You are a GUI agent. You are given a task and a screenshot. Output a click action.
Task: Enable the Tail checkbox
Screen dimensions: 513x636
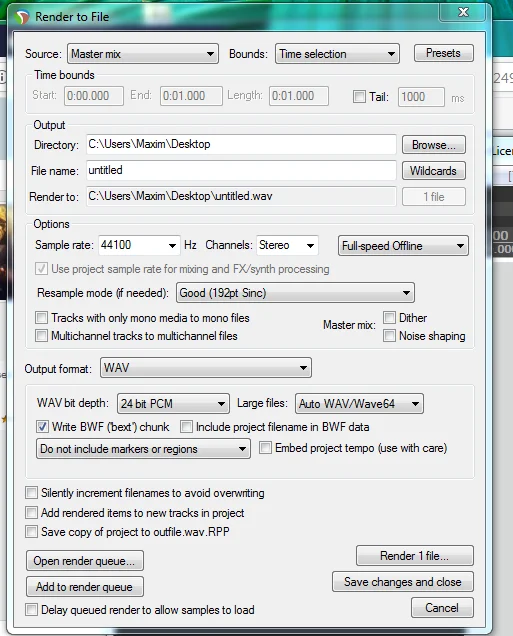[x=359, y=97]
